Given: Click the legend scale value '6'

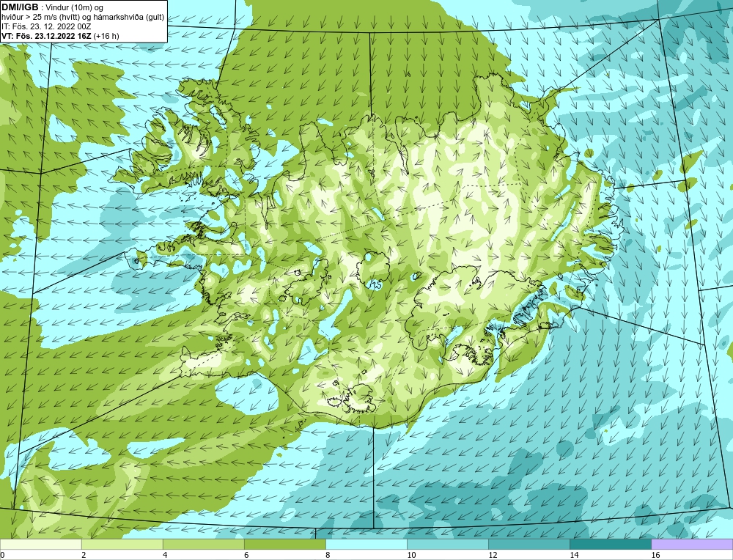Looking at the screenshot, I should pos(246,555).
